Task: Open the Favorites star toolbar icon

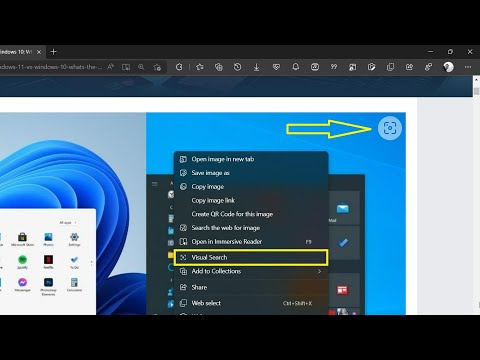Action: [200, 67]
